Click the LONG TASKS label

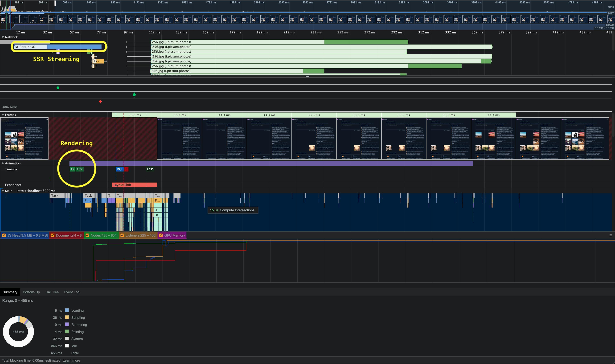(10, 107)
